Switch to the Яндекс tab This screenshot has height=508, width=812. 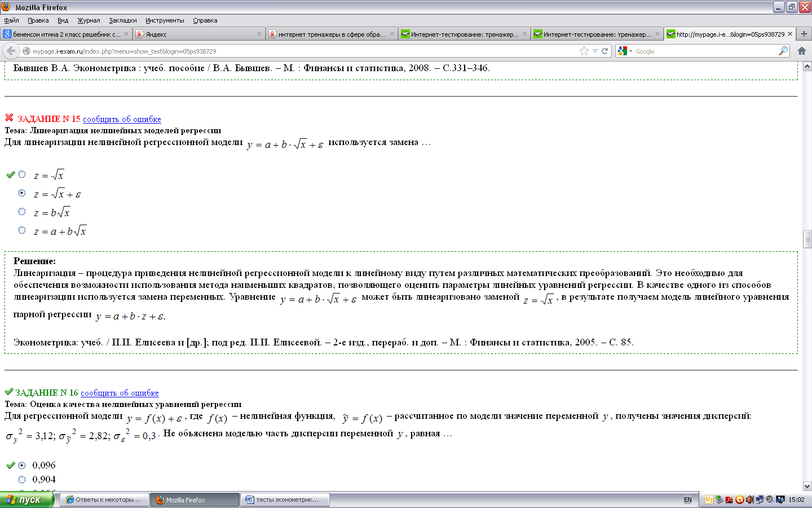[199, 34]
